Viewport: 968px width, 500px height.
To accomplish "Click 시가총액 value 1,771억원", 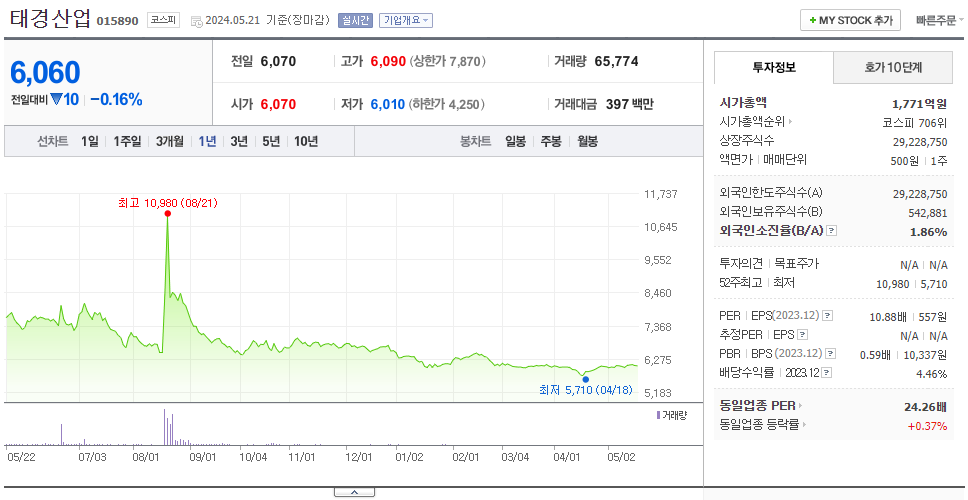I will (920, 104).
